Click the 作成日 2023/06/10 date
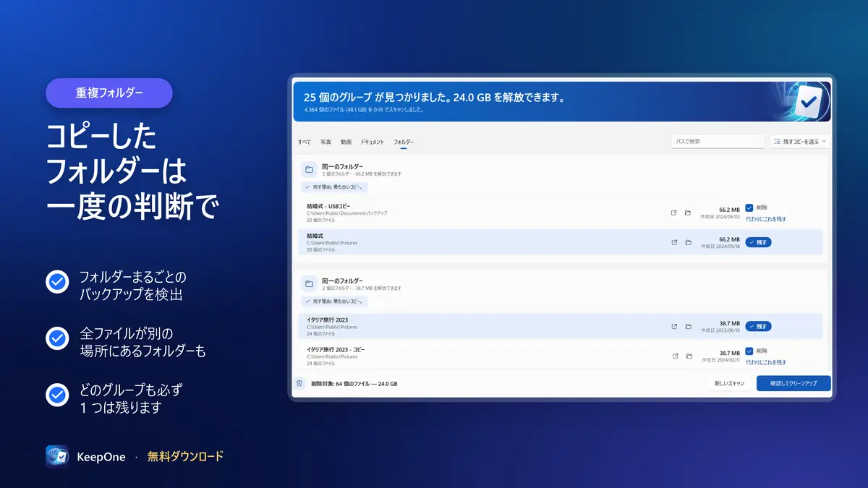The height and width of the screenshot is (488, 868). click(x=720, y=330)
